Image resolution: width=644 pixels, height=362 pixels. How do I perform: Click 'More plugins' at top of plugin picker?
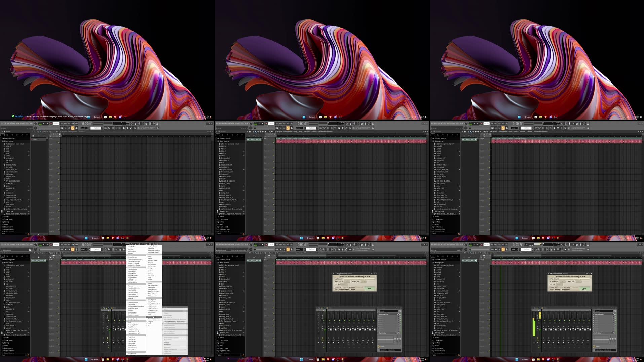pos(131,246)
